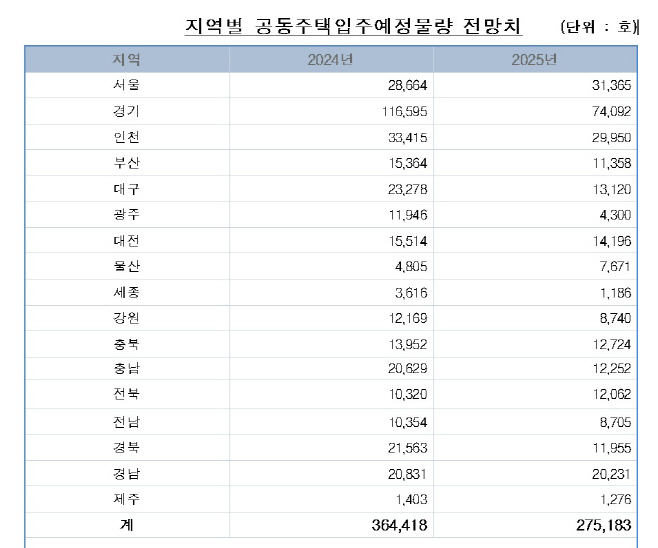Select the 광주 2025 value 4,300
658x548 pixels.
tap(615, 215)
